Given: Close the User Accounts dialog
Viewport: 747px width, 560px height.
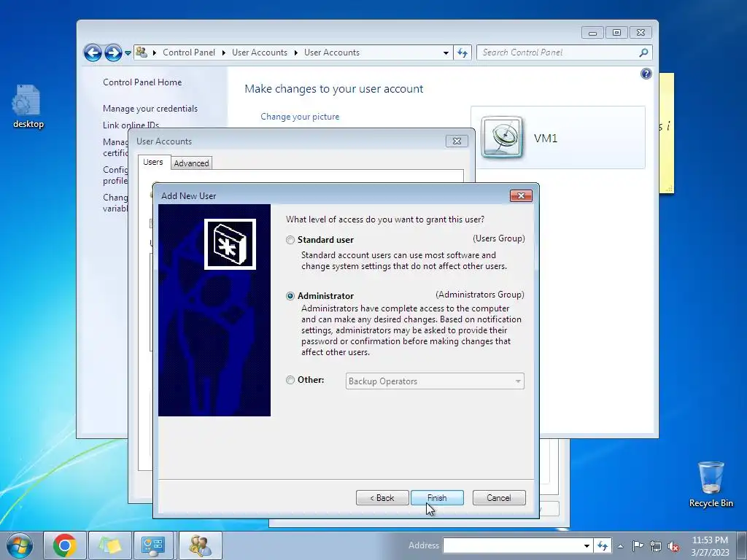Looking at the screenshot, I should [x=457, y=141].
